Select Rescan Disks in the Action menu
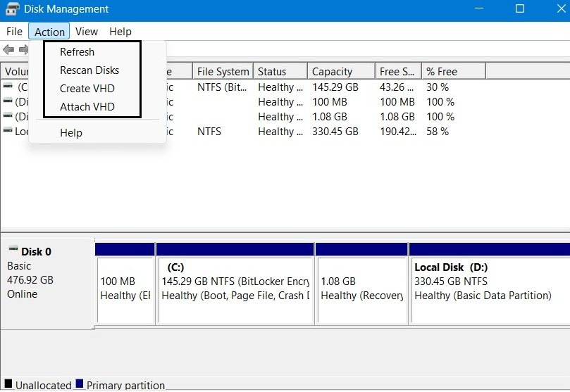This screenshot has height=392, width=570. click(x=89, y=70)
